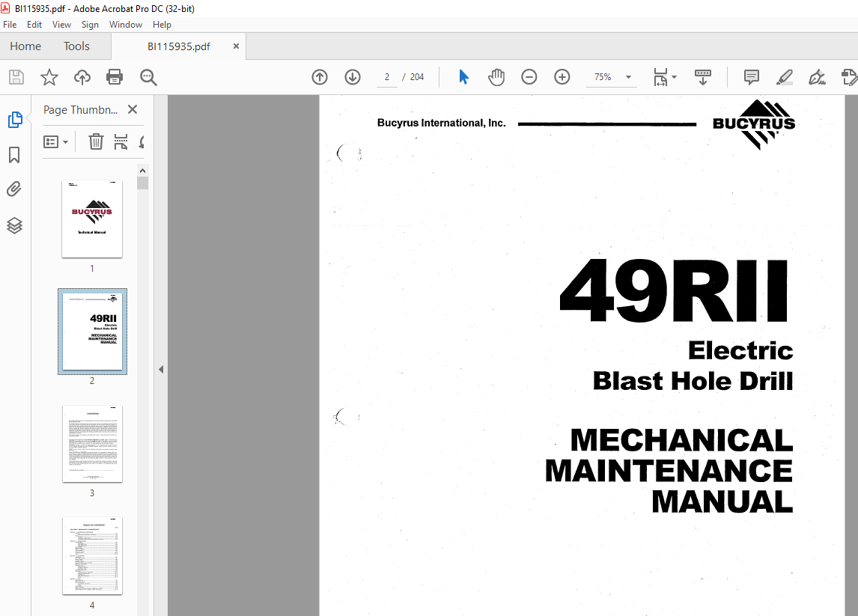Show Page Thumbnails side panel icon

(x=15, y=119)
